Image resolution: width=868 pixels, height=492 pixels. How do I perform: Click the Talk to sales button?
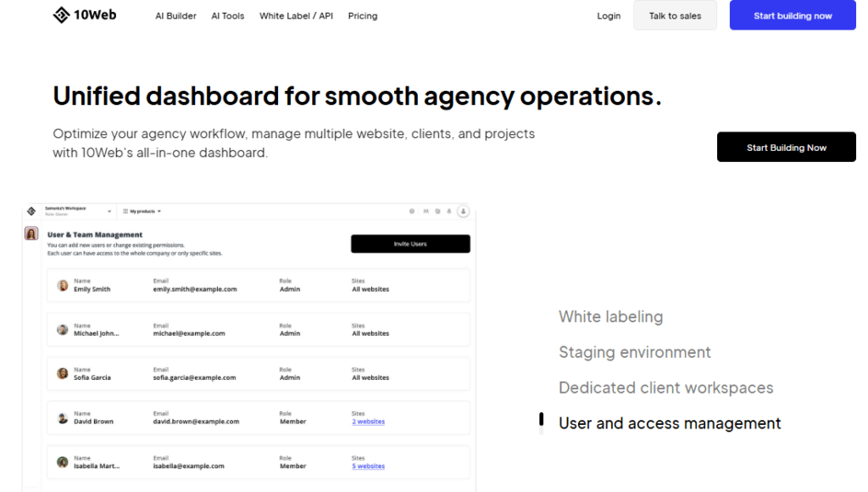(675, 14)
